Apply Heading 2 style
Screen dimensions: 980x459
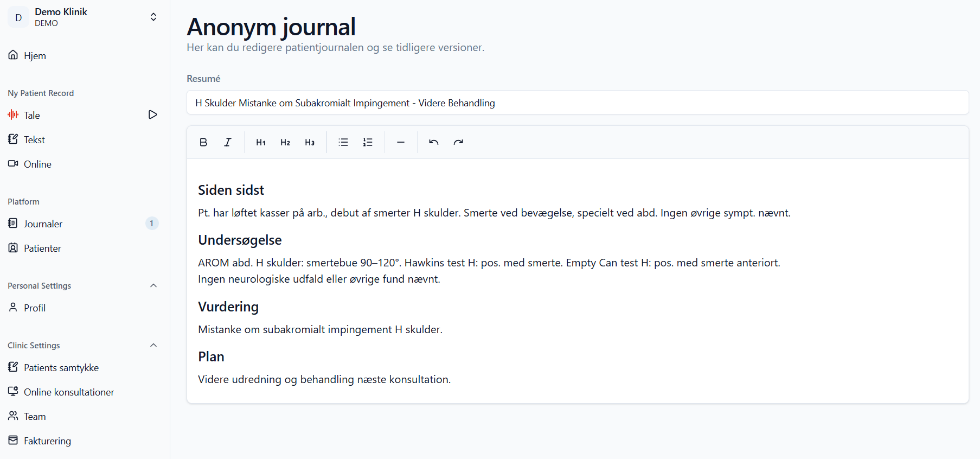coord(285,142)
